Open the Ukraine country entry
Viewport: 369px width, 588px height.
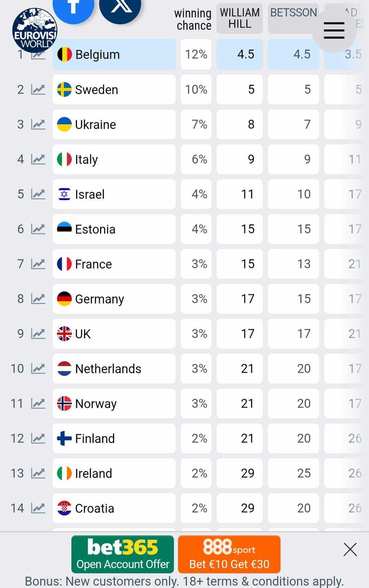[114, 124]
